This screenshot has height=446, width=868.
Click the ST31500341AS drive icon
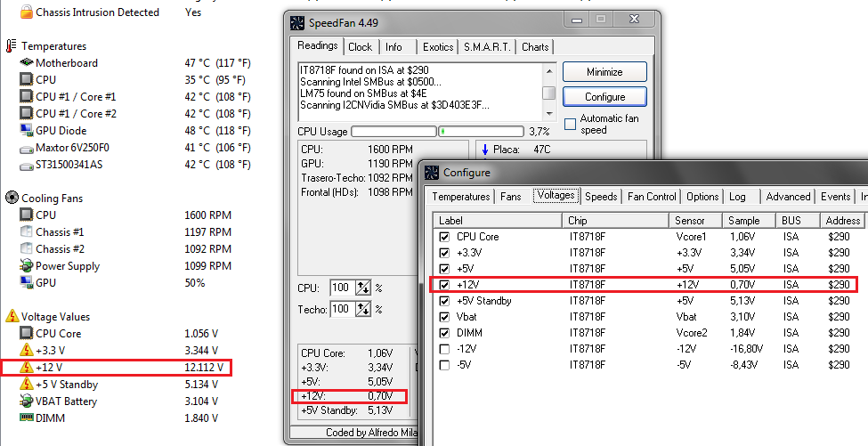click(x=26, y=166)
